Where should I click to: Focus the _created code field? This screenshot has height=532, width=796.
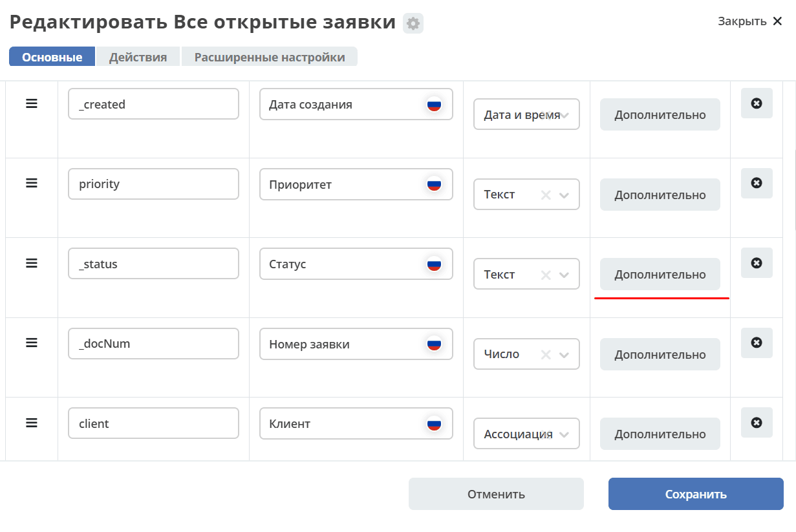pyautogui.click(x=153, y=103)
